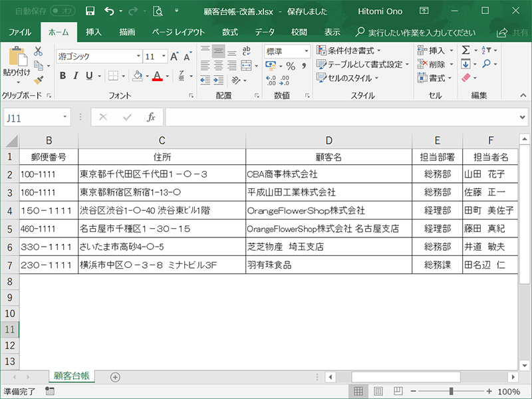Open the Name Box dropdown arrow
532x399 pixels.
(65, 118)
